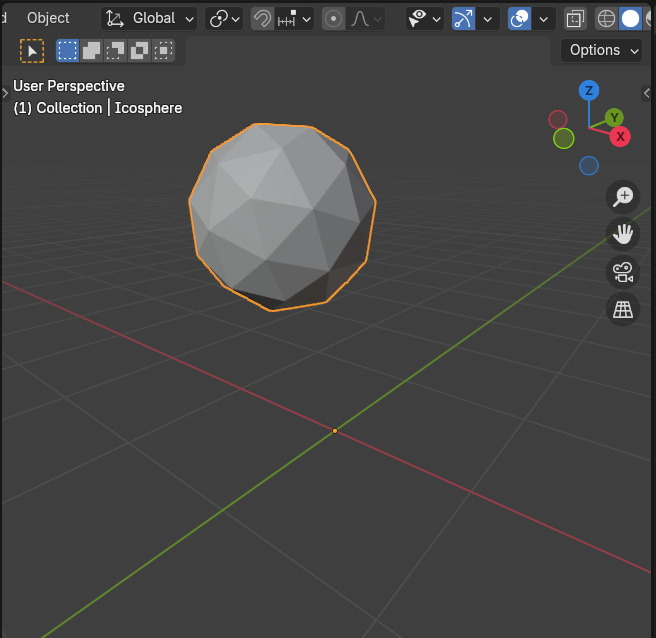This screenshot has height=638, width=656.
Task: Set selection mode to extend
Action: coord(91,50)
